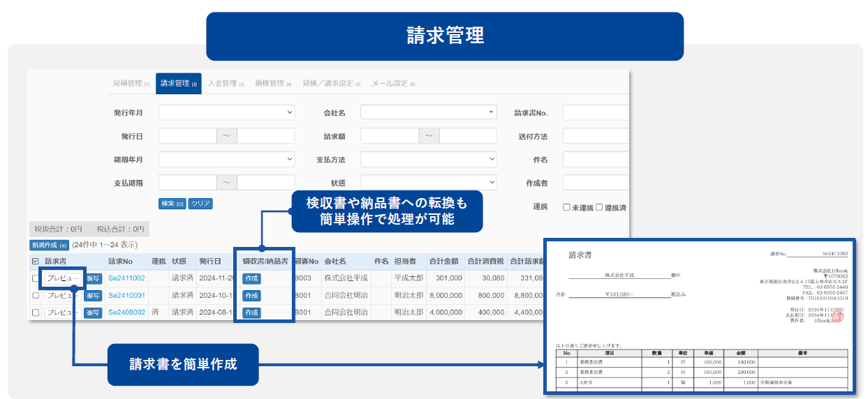Click the 請求書No. input field
This screenshot has height=399, width=868.
point(596,112)
